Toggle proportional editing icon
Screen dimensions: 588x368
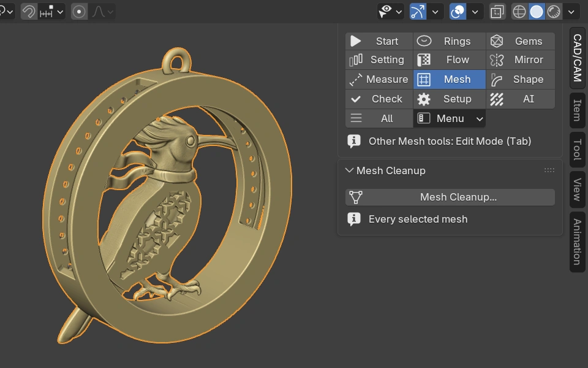click(x=79, y=12)
